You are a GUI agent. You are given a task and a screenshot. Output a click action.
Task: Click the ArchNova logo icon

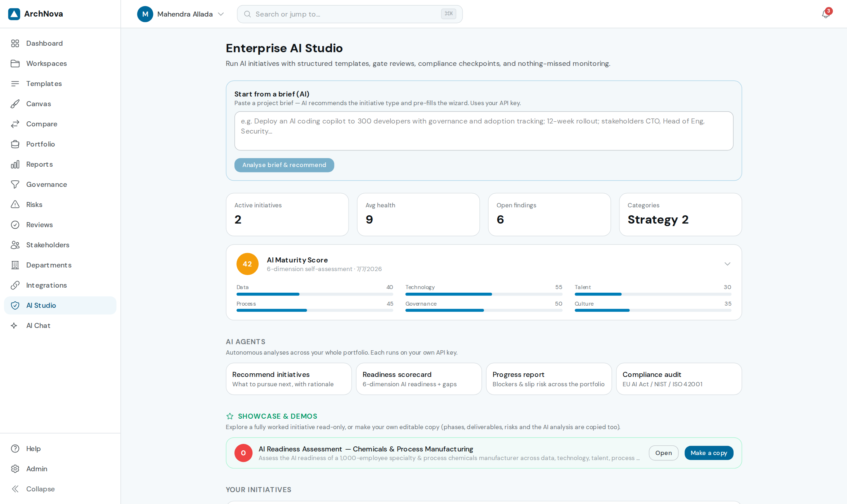14,14
